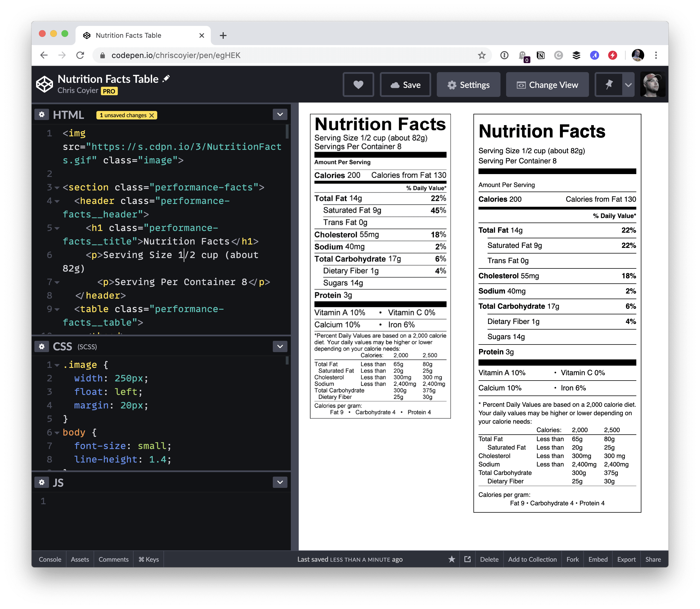The width and height of the screenshot is (700, 609).
Task: Expand the CSS panel dropdown chevron
Action: point(280,346)
